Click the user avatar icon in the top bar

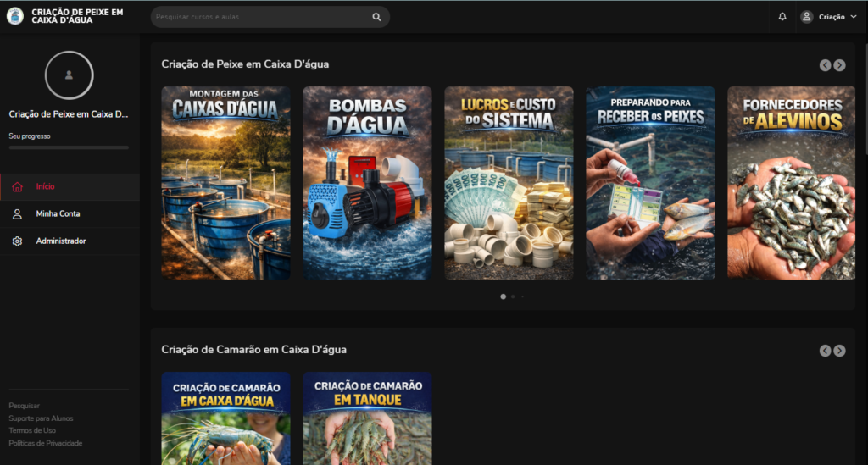806,16
